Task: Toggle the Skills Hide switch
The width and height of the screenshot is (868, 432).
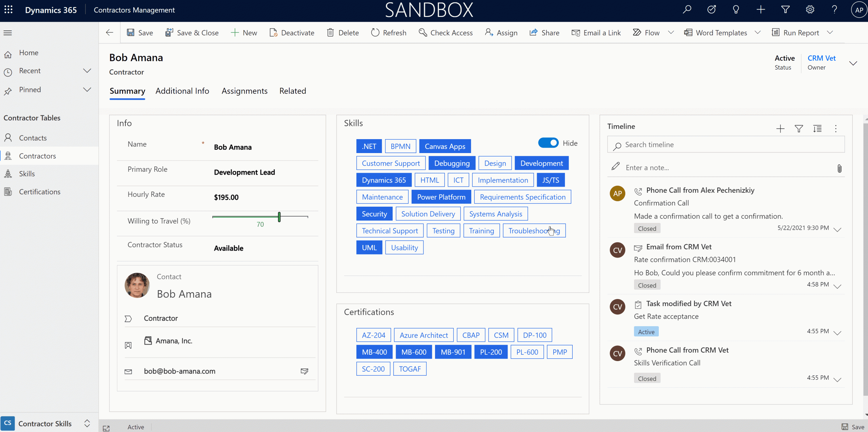Action: click(548, 143)
